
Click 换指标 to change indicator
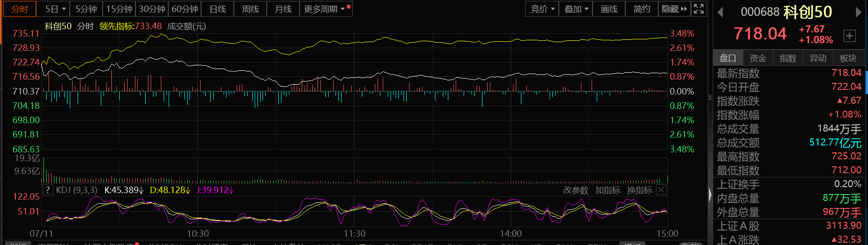pos(639,190)
